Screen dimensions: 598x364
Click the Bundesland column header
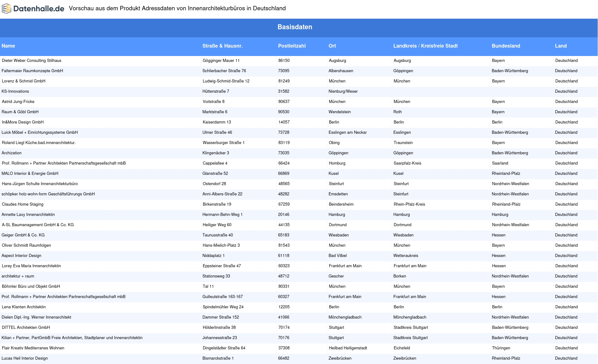(x=506, y=46)
